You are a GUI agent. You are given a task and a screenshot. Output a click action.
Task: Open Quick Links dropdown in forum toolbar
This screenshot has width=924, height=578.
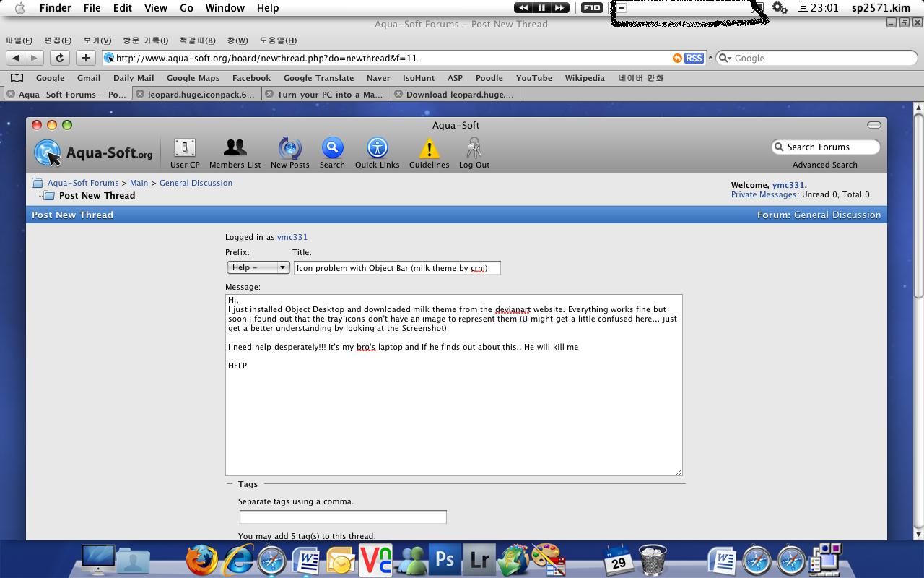pos(377,153)
